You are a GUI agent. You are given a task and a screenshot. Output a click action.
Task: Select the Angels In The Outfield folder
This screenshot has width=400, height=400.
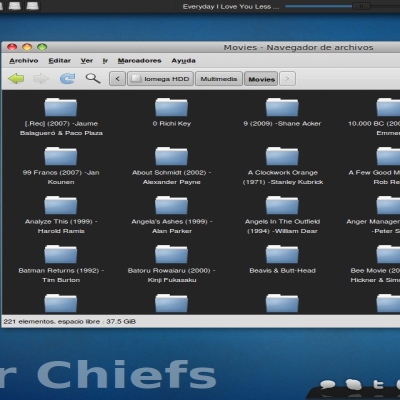282,205
